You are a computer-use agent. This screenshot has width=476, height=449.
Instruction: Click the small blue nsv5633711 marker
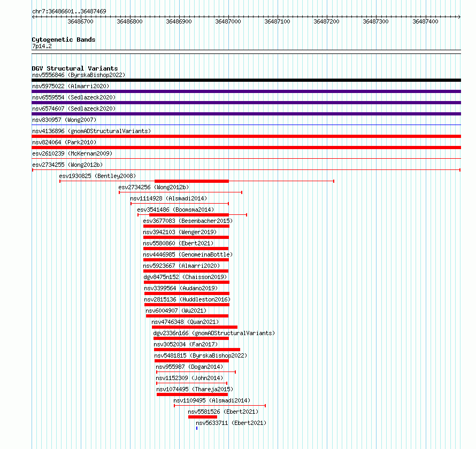pyautogui.click(x=197, y=428)
